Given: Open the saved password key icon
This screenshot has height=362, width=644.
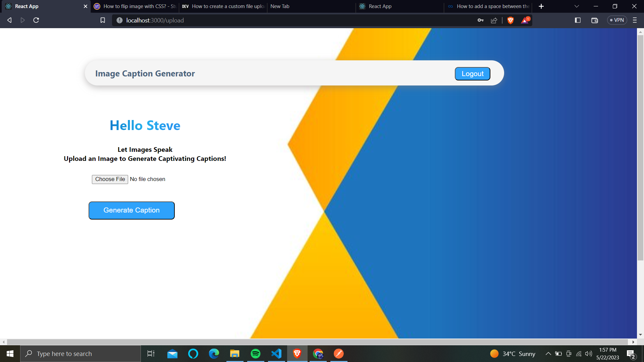Looking at the screenshot, I should click(x=480, y=20).
